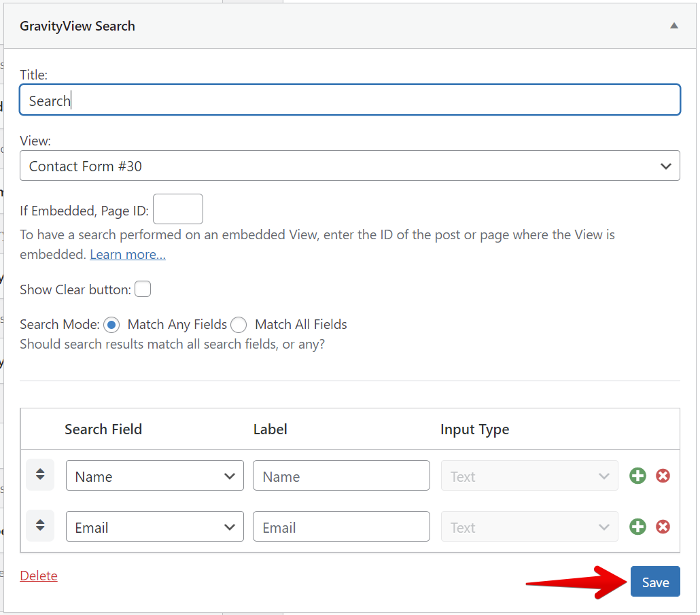Screen dimensions: 700x615
Task: Remove the Name search field row
Action: pyautogui.click(x=663, y=476)
